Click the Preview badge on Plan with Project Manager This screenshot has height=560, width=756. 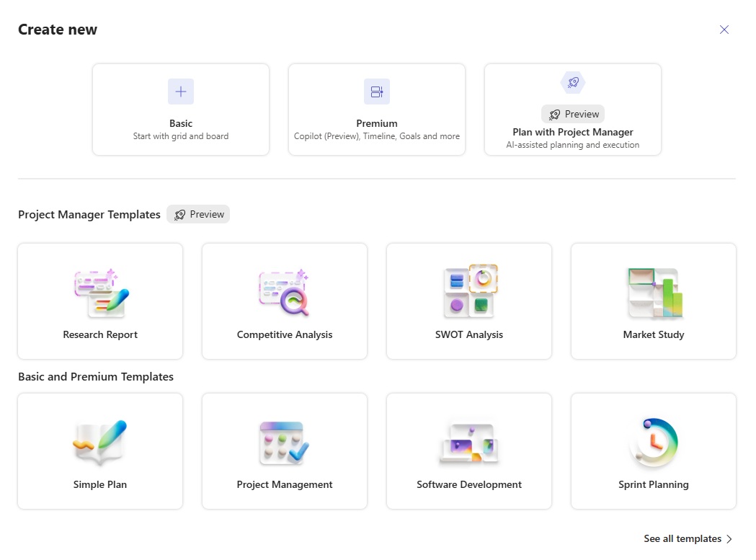point(573,114)
